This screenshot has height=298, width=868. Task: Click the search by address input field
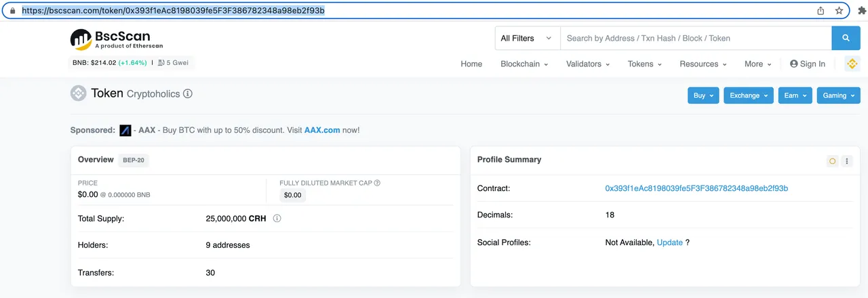[x=696, y=38]
